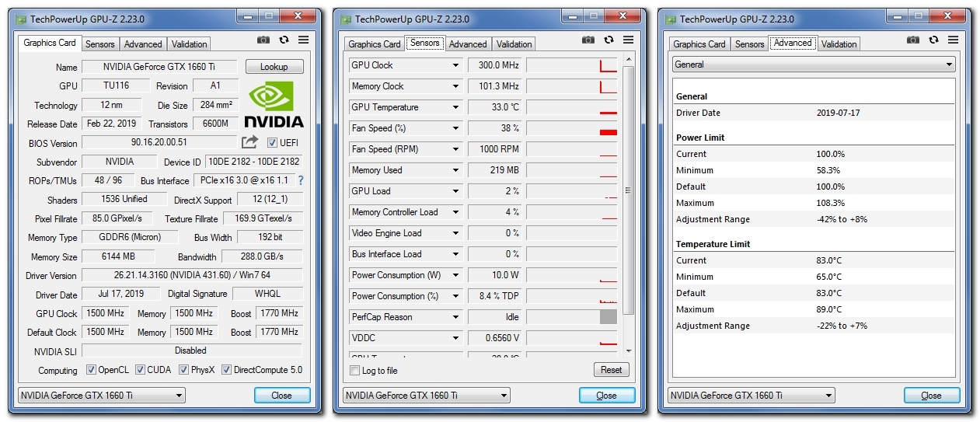Open the hamburger menu in Graphics Card window

pyautogui.click(x=303, y=40)
